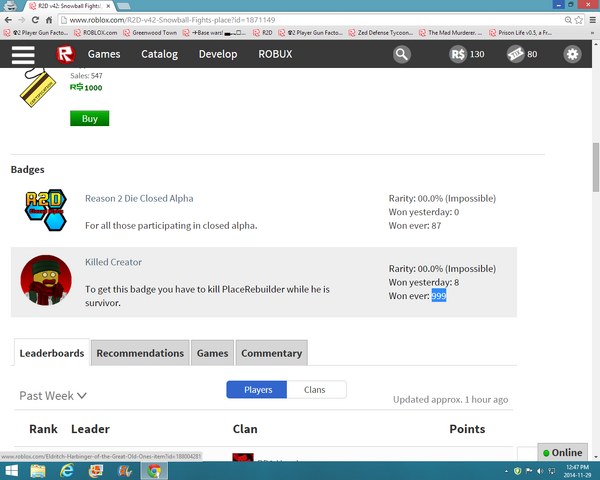Open the Killed Creator badge image
Screen dimensions: 600x480
(46, 280)
